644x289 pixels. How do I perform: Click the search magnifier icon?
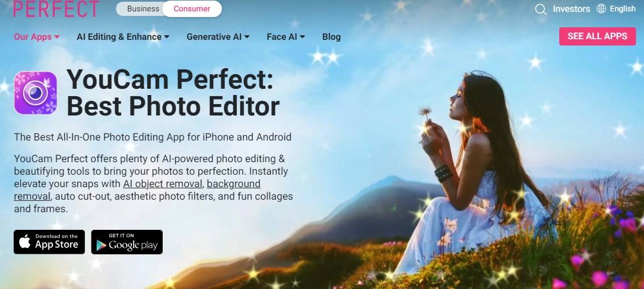point(541,9)
